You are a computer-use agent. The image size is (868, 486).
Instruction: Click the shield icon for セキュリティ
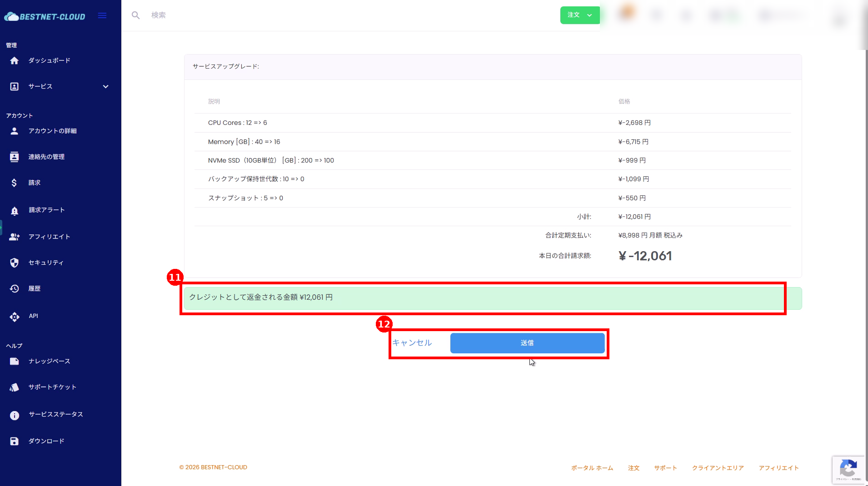(x=14, y=263)
